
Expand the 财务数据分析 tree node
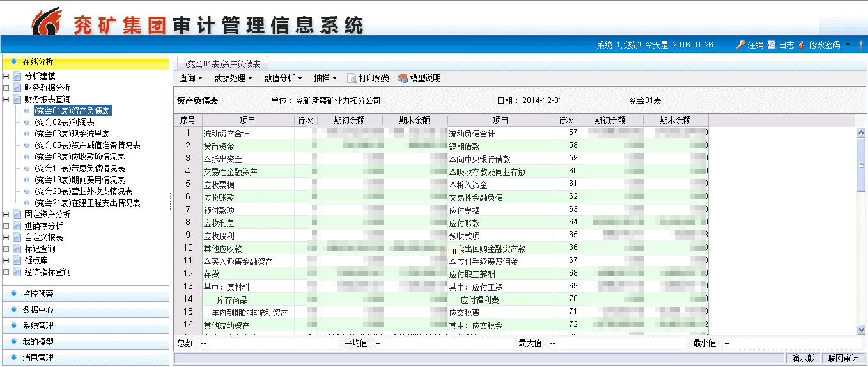click(x=6, y=88)
